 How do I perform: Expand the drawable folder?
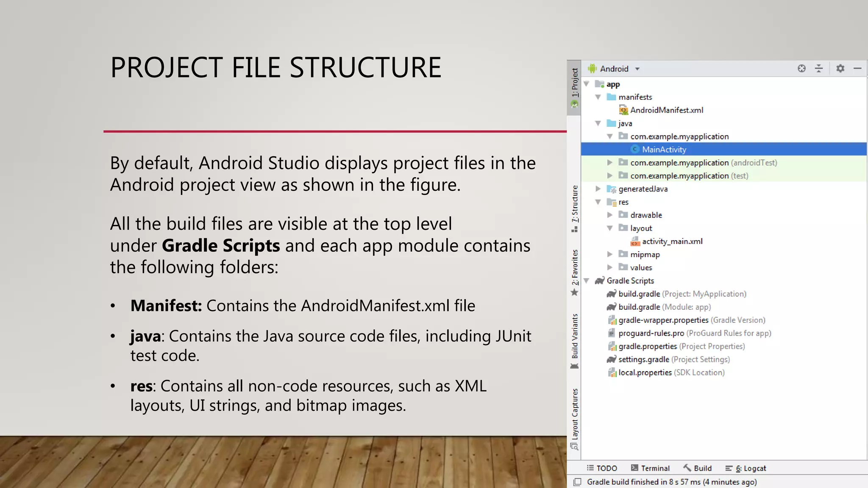tap(610, 215)
